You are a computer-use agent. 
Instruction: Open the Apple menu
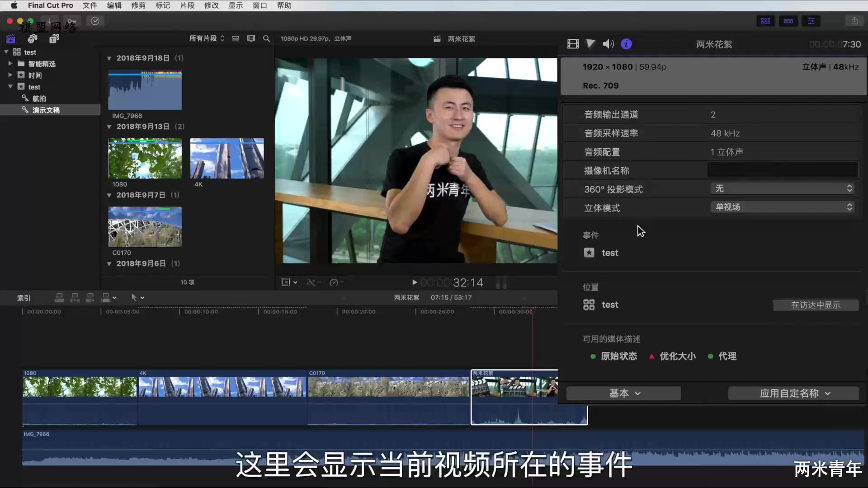click(14, 5)
